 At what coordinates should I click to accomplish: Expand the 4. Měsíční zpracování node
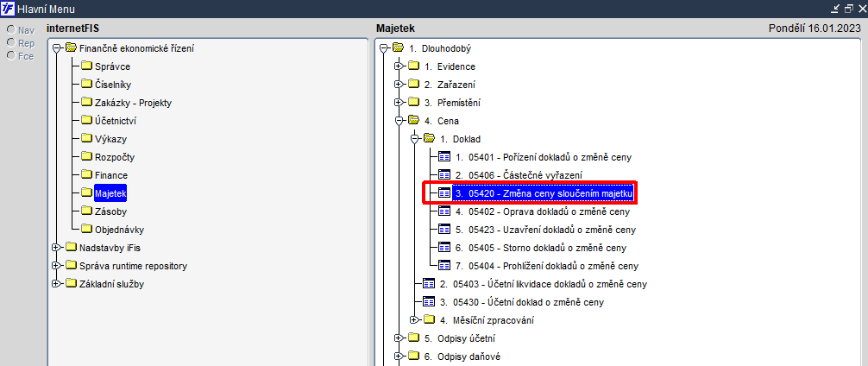click(414, 319)
